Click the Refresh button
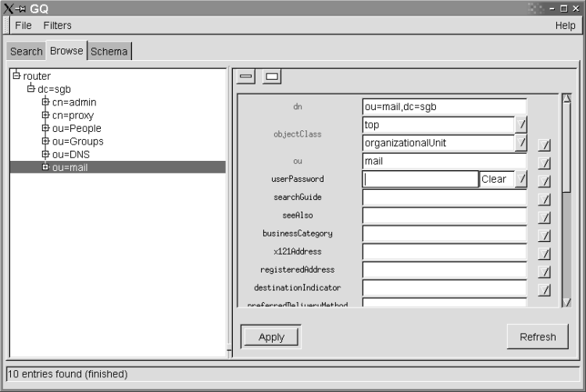This screenshot has width=586, height=392. coord(538,337)
